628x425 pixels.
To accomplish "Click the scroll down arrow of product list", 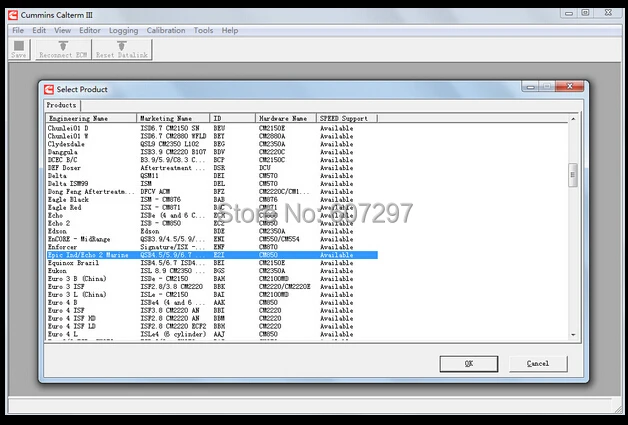I will click(573, 335).
